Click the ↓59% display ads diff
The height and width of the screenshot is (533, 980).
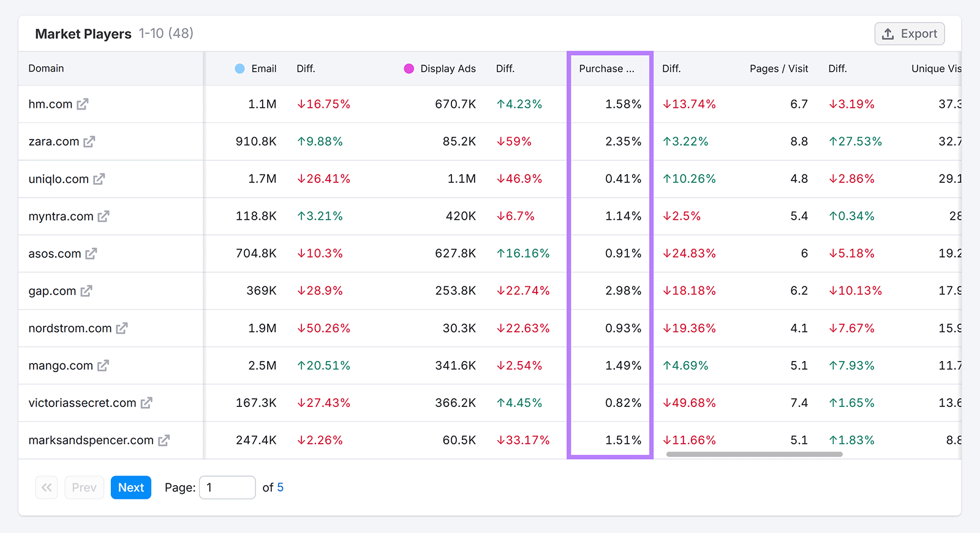coord(514,141)
